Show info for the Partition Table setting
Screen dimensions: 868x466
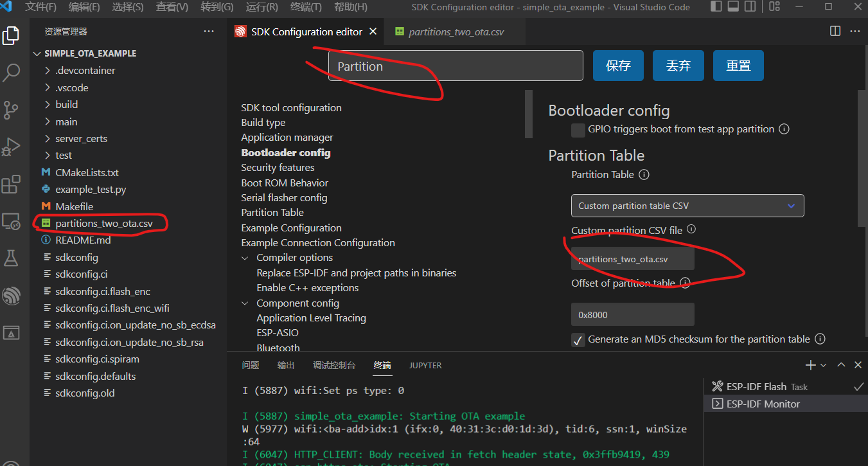point(644,175)
